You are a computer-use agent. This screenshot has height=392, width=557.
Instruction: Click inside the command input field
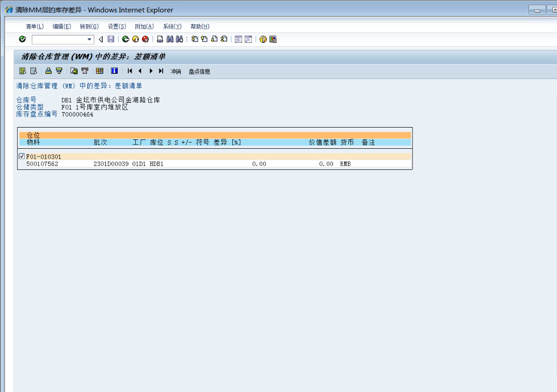click(x=58, y=39)
